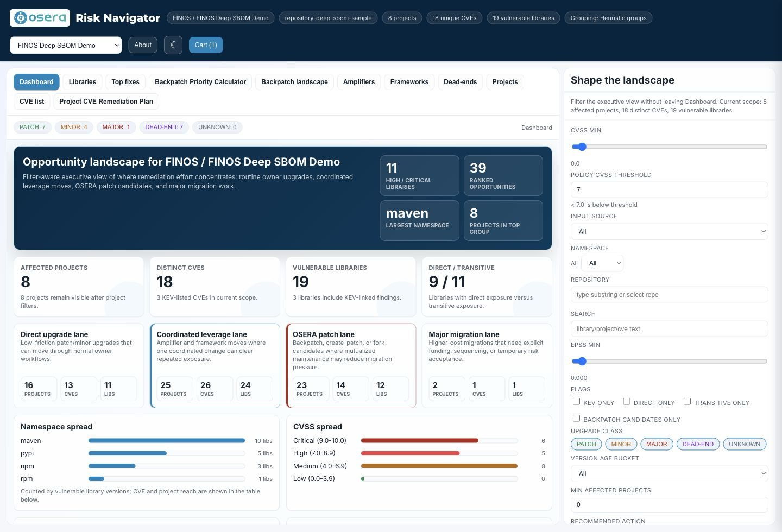The width and height of the screenshot is (782, 532).
Task: Open the FINOS Deep SBOM Demo dropdown
Action: click(x=66, y=45)
